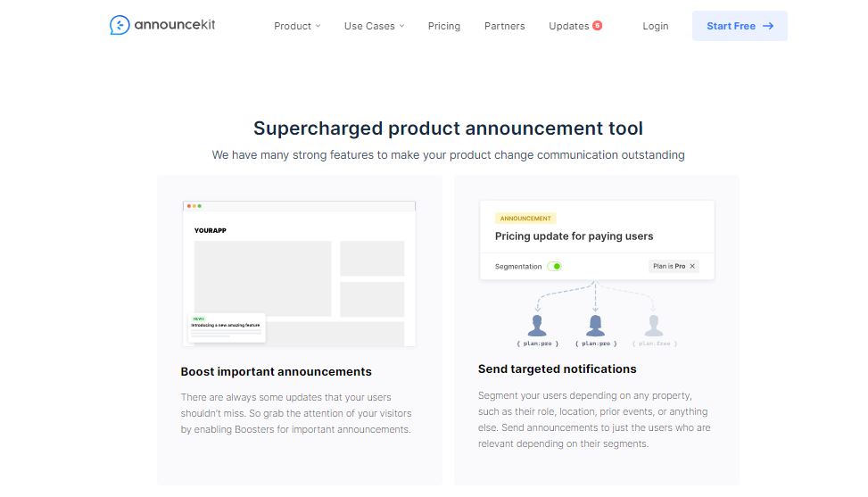This screenshot has height=497, width=868.
Task: Remove the Plan is Pro tag
Action: click(692, 266)
